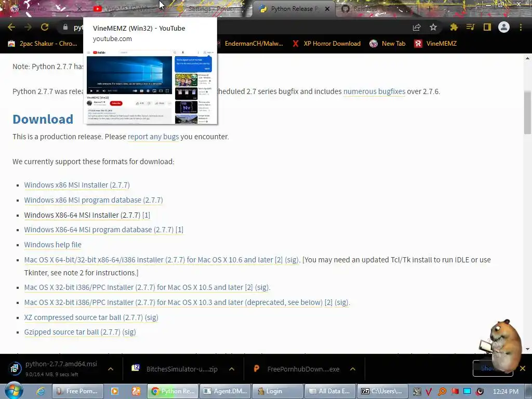Open the 2pac Shakur bookmark
Viewport: 532px width, 399px height.
(43, 44)
